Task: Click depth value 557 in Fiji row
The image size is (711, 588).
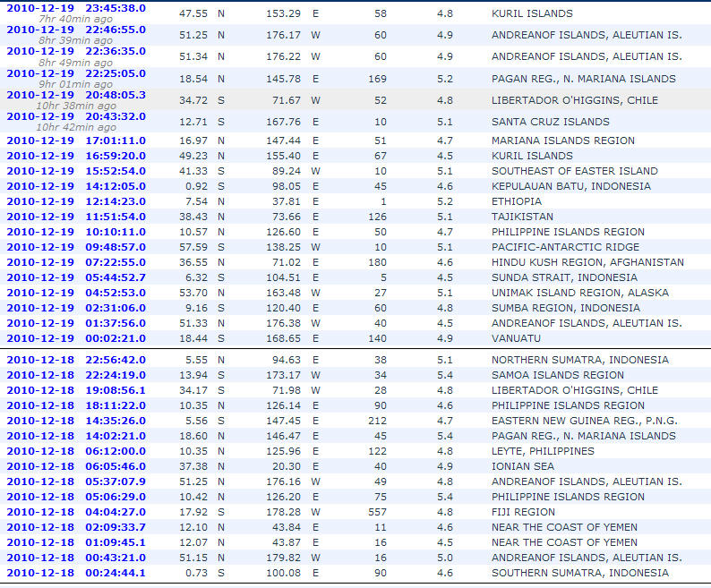Action: click(x=377, y=512)
